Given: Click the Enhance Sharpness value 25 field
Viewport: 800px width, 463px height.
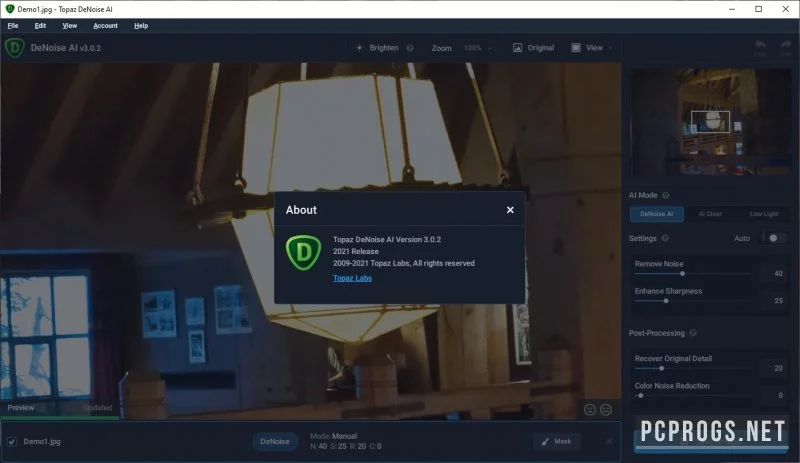Looking at the screenshot, I should point(773,301).
